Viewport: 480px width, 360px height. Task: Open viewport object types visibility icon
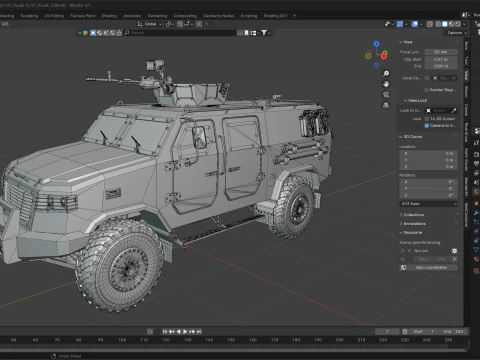[x=387, y=24]
